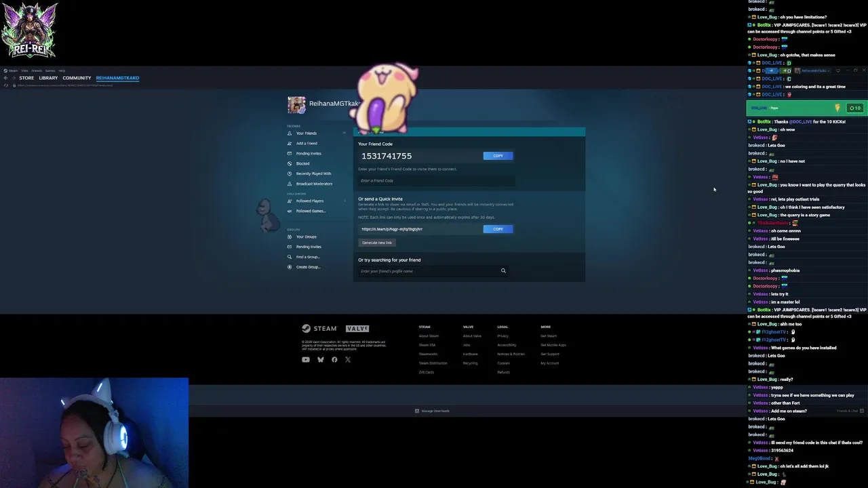868x488 pixels.
Task: Open Steam's Facebook page from the footer
Action: (334, 360)
